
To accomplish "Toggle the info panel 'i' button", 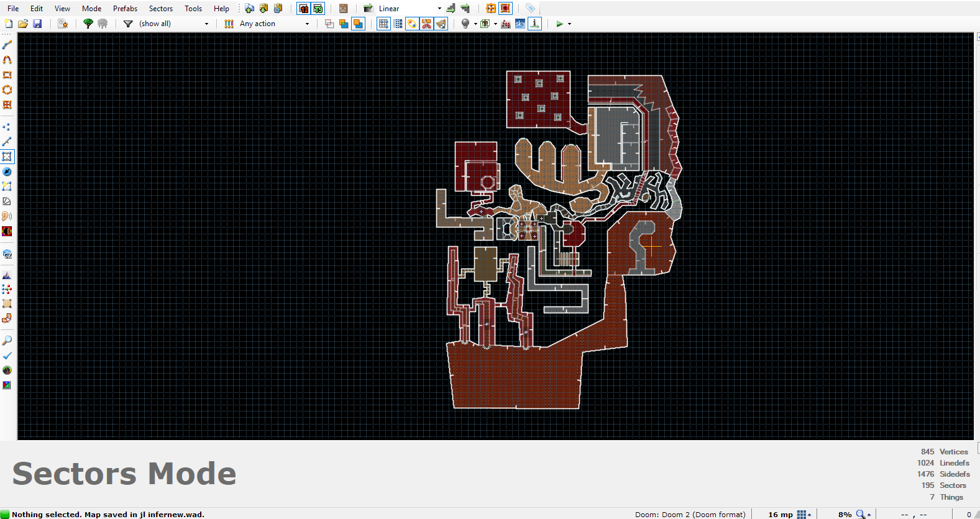I will pyautogui.click(x=534, y=24).
